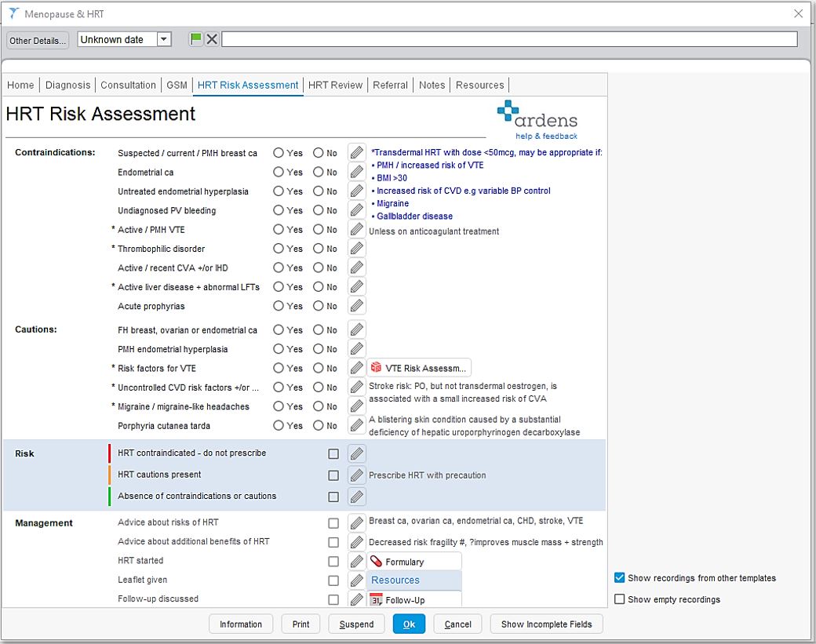Viewport: 816px width, 644px height.
Task: Open the GSM tab
Action: 177,85
